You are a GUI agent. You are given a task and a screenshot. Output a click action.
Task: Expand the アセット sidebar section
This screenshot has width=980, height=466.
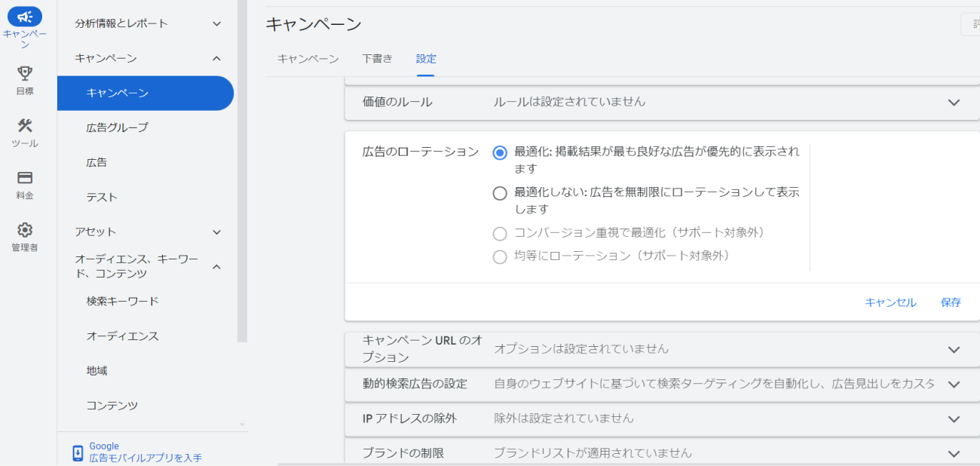tap(216, 232)
